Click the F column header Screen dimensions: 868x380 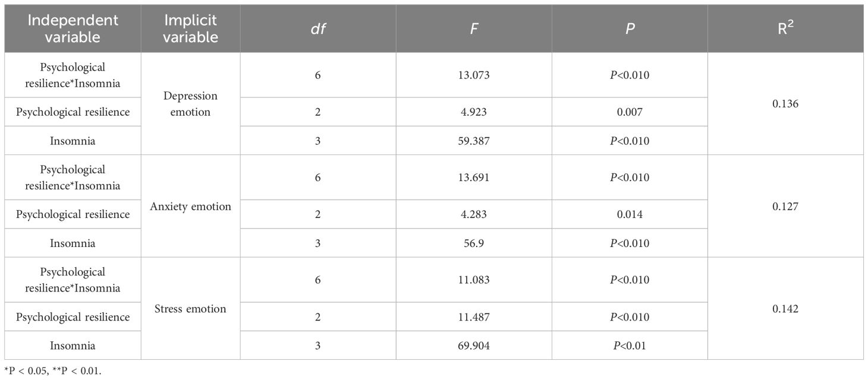(474, 28)
